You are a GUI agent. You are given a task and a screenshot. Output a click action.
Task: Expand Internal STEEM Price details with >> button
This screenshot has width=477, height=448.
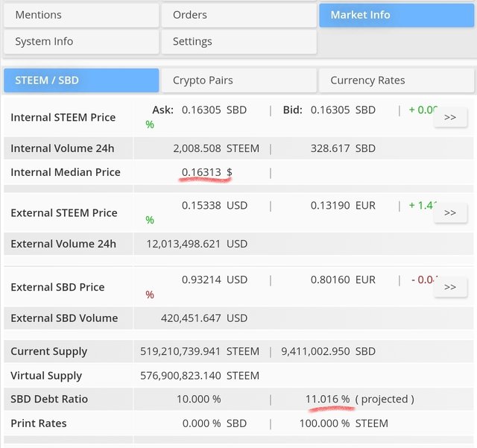[x=450, y=117]
